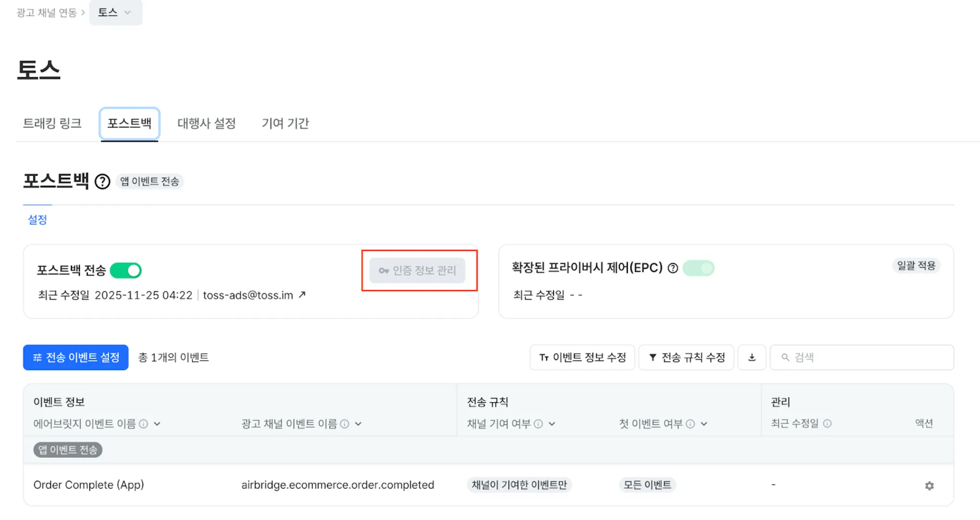Open the toss-ads@toss.im external link
The image size is (980, 520).
pyautogui.click(x=302, y=295)
